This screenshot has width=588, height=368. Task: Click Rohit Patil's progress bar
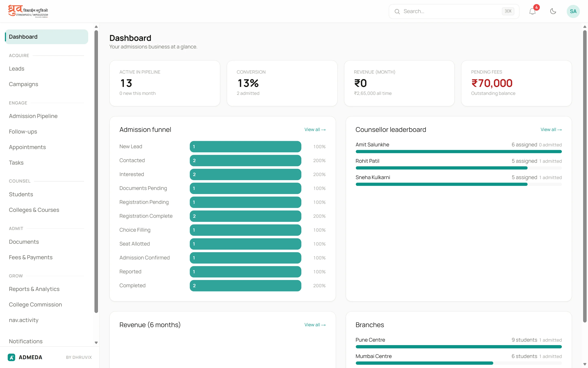pyautogui.click(x=459, y=168)
